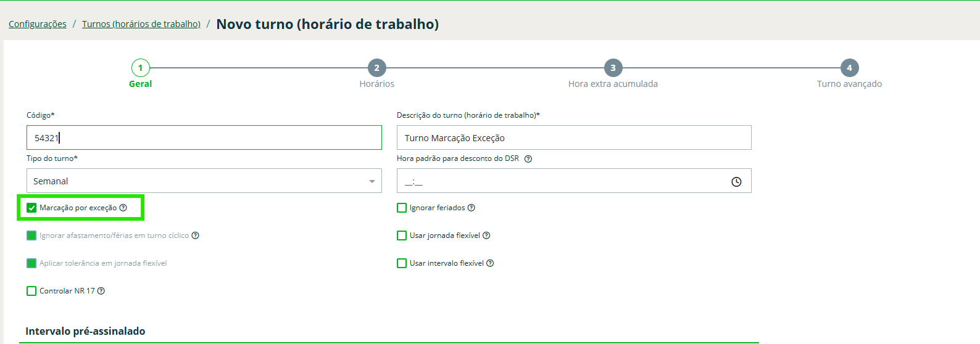
Task: Click help icon beside Usar jornada flexível
Action: (x=486, y=235)
